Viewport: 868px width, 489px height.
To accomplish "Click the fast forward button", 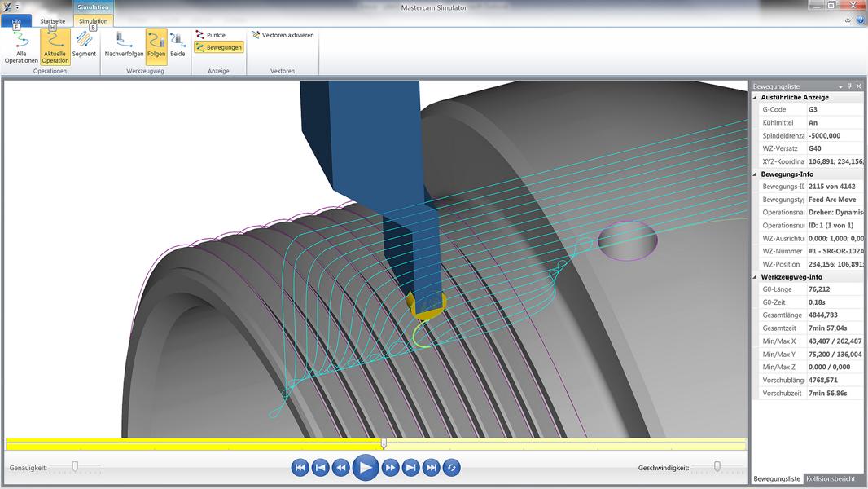I will click(390, 467).
